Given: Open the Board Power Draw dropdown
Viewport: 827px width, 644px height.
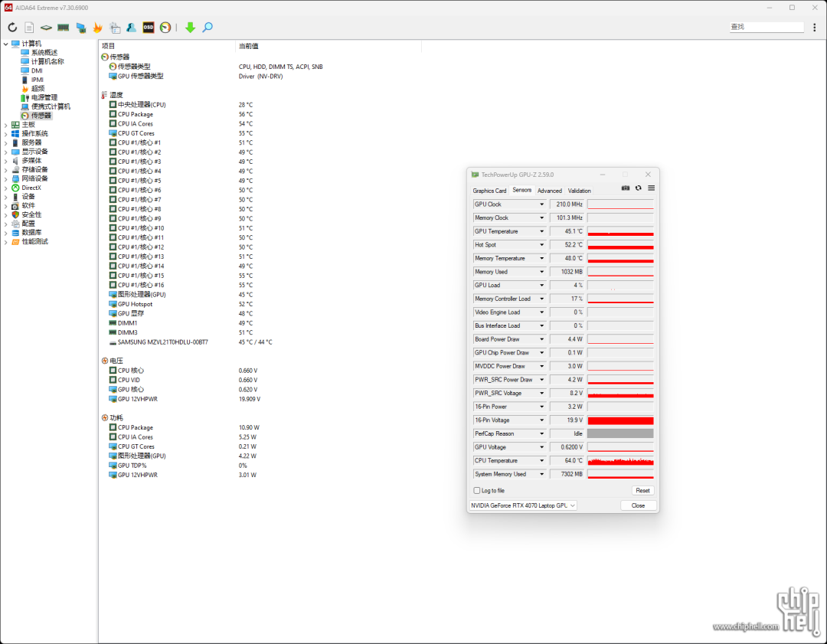Looking at the screenshot, I should click(x=541, y=339).
